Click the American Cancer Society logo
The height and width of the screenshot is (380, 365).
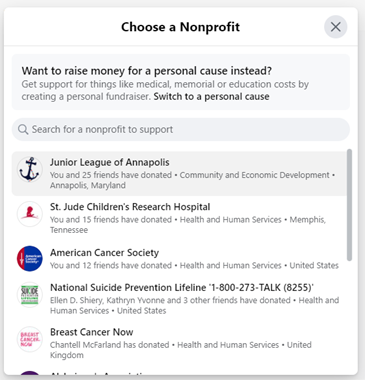click(30, 259)
